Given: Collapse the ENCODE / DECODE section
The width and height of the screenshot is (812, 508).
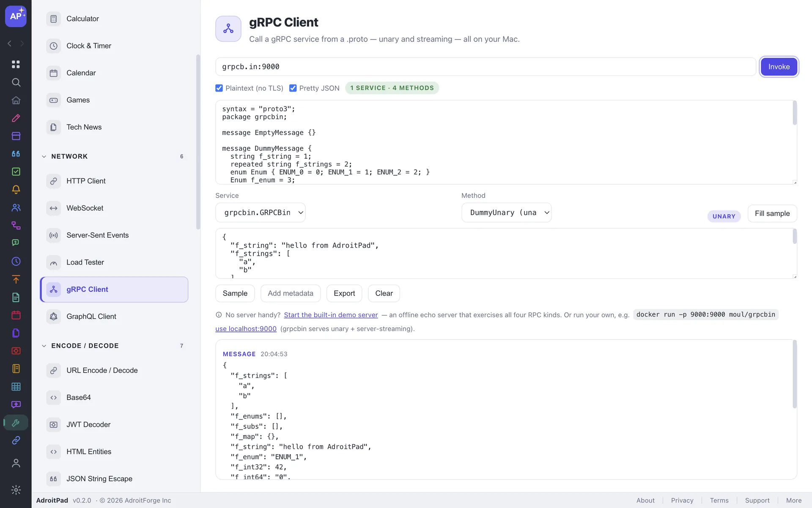Looking at the screenshot, I should pyautogui.click(x=44, y=346).
